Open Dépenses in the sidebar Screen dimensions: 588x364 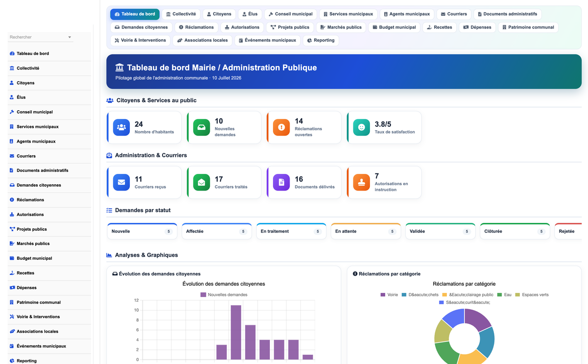pyautogui.click(x=49, y=288)
